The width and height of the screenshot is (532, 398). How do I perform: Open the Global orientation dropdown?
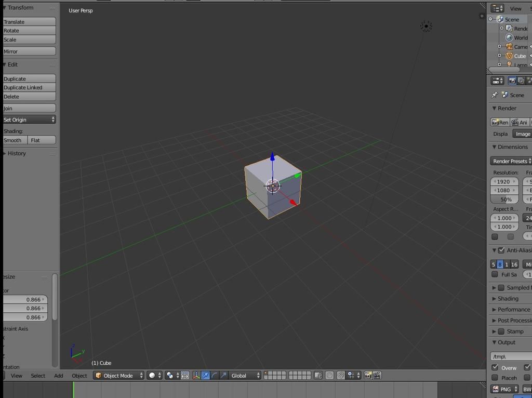click(x=245, y=375)
